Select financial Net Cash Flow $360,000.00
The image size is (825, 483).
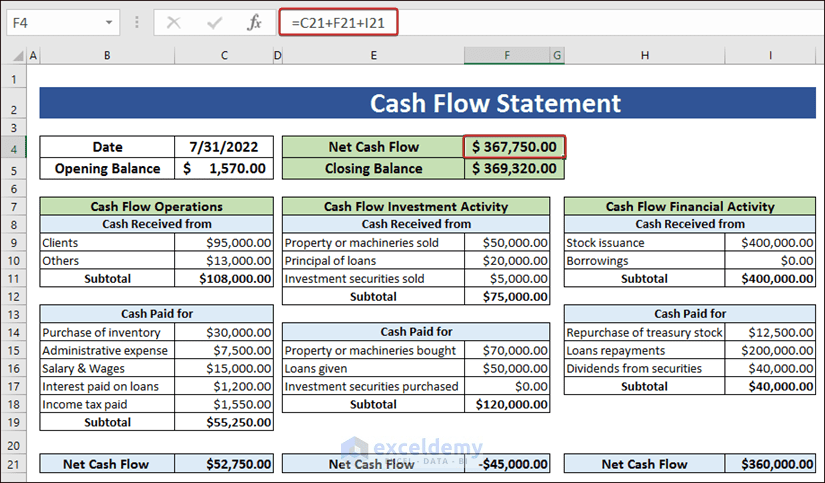coord(770,464)
